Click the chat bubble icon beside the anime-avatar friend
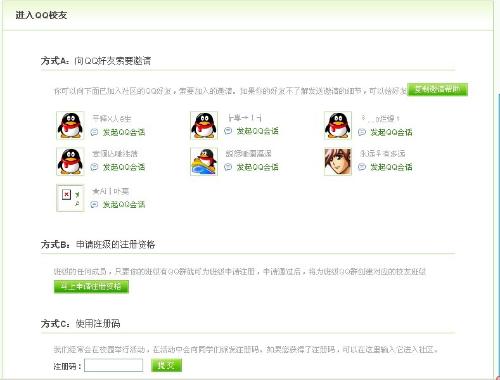500x380 pixels. point(362,167)
